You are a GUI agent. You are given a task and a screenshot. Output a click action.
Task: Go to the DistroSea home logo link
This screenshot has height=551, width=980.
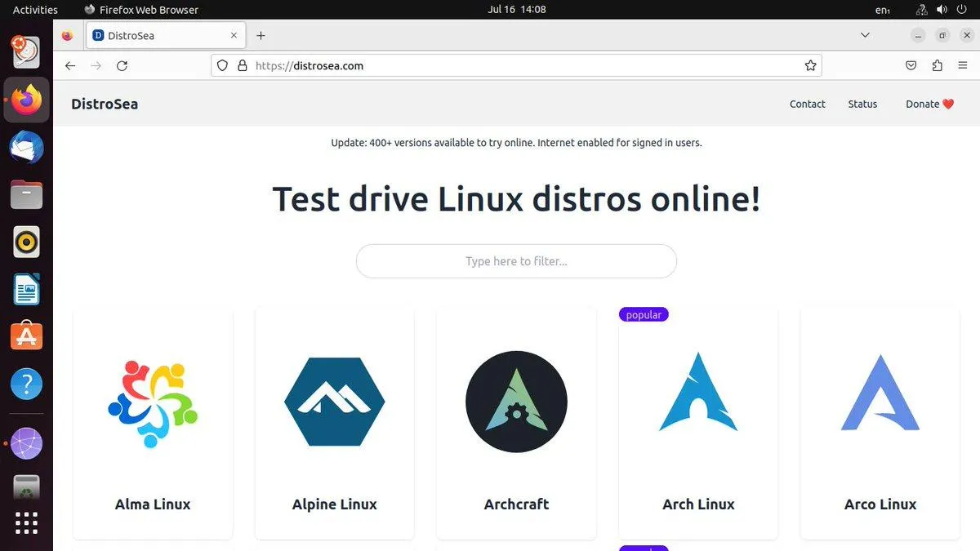[105, 104]
